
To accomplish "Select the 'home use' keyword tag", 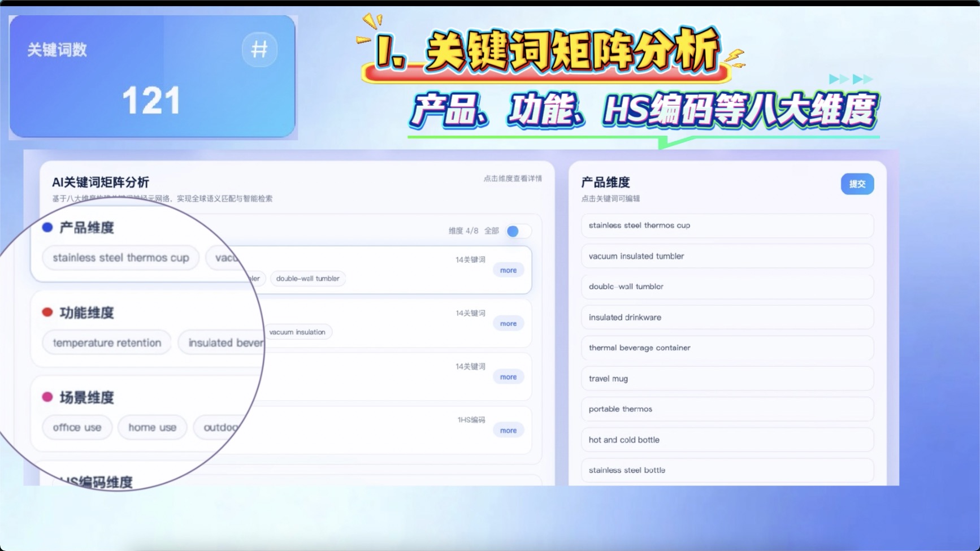I will (x=152, y=428).
